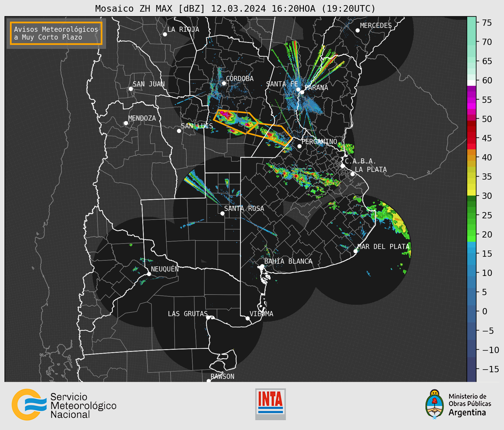
Task: Click the Santa Rosa city marker dot
Action: (x=222, y=213)
